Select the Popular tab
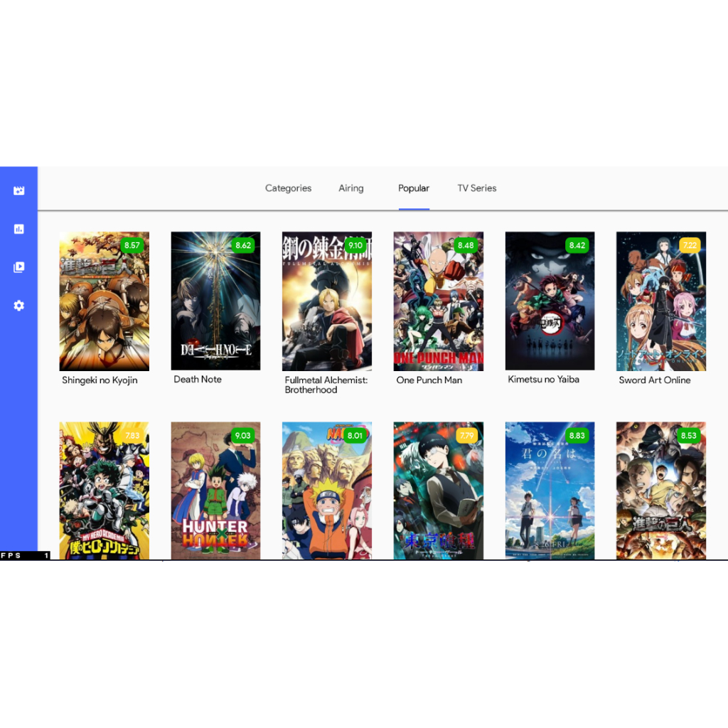Image resolution: width=728 pixels, height=728 pixels. [x=414, y=188]
